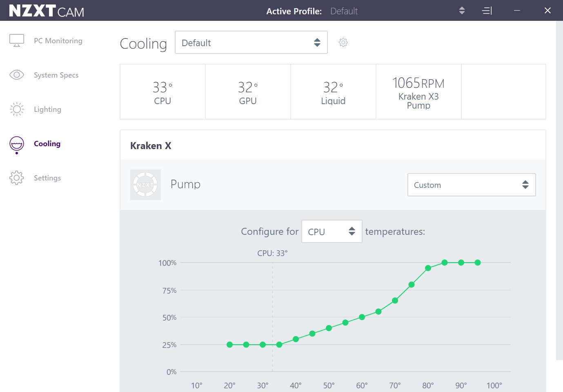Select the fan curve point at 50°
Image resolution: width=563 pixels, height=392 pixels.
click(x=329, y=328)
